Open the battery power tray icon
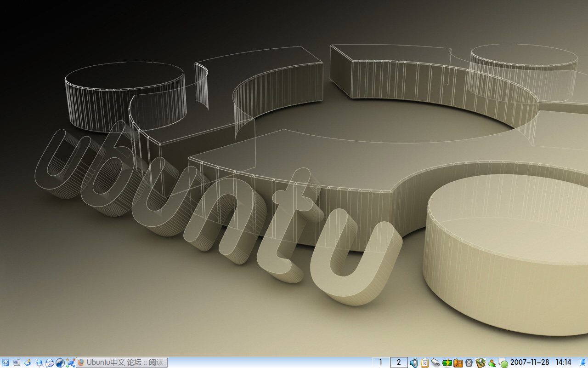The height and width of the screenshot is (368, 588). 447,362
